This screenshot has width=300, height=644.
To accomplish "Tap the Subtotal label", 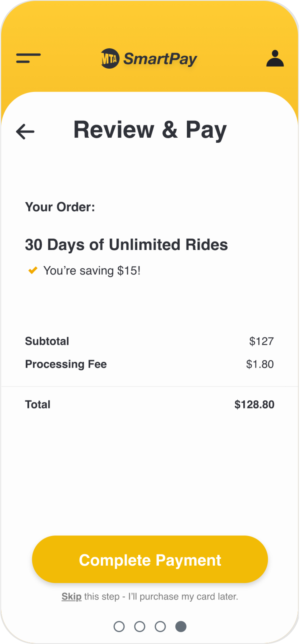I will [47, 341].
